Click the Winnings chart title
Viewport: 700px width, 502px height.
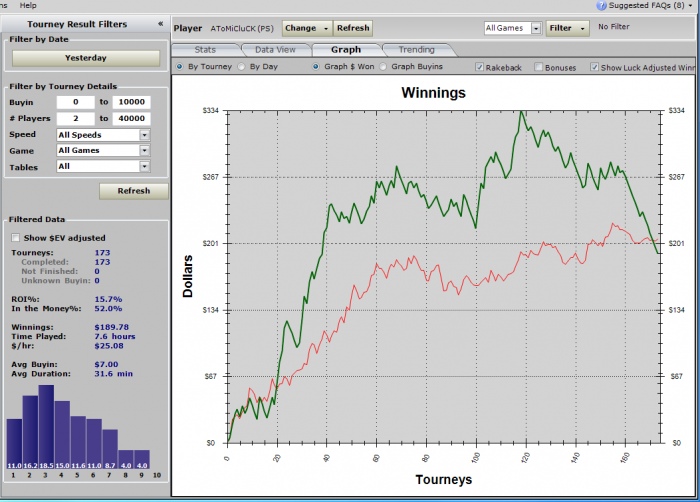(433, 92)
